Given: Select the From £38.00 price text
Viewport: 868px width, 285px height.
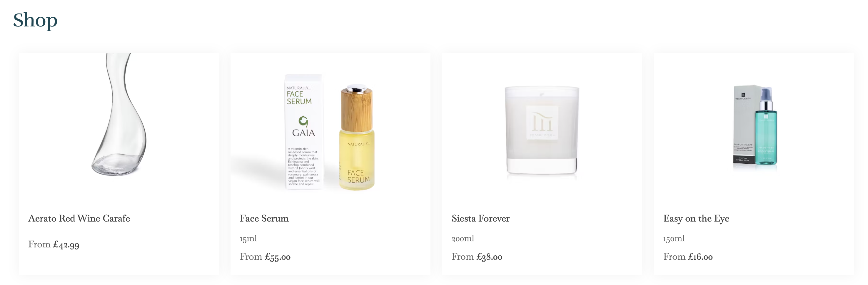Looking at the screenshot, I should [x=477, y=257].
